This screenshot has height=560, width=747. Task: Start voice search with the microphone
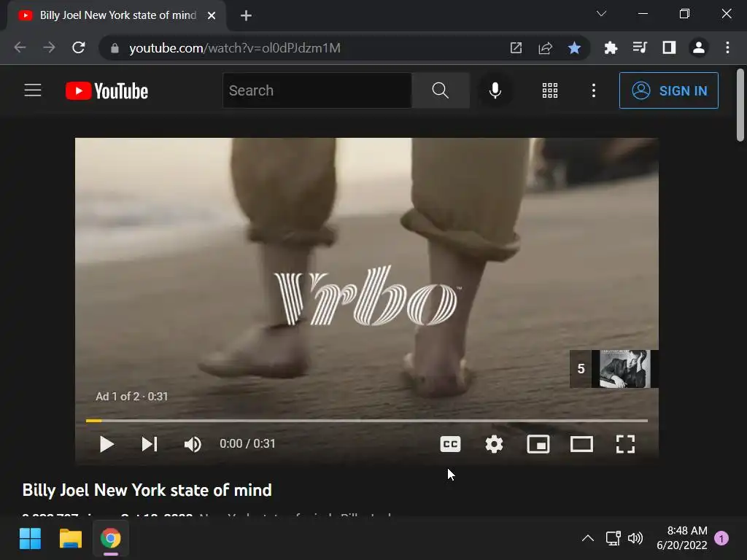(495, 90)
